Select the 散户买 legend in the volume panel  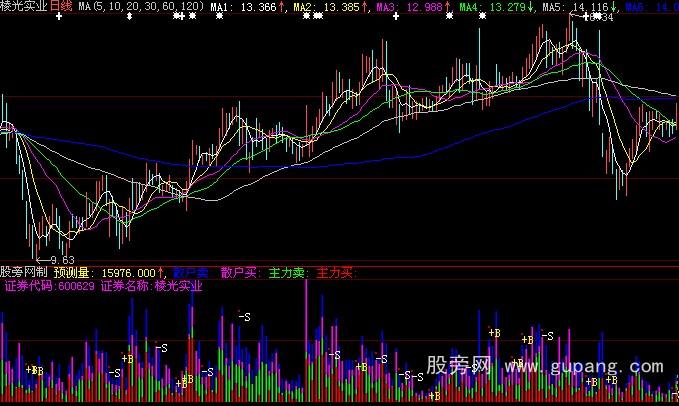pyautogui.click(x=240, y=271)
